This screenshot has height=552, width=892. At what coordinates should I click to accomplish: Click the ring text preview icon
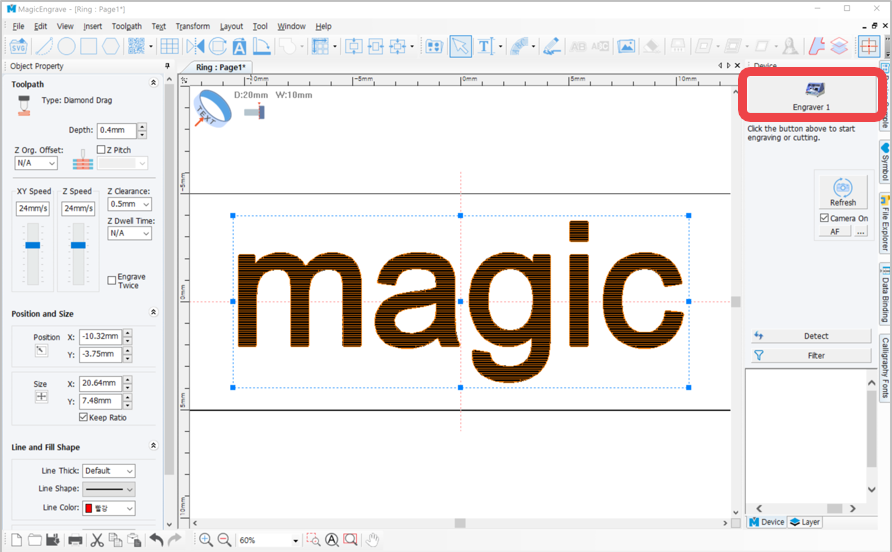213,108
